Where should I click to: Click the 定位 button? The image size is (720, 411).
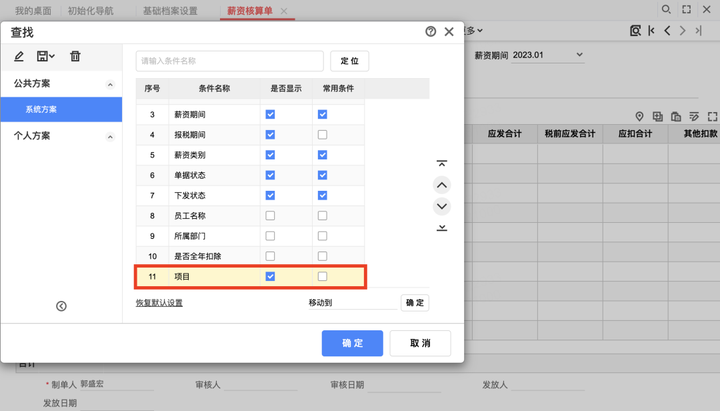coord(349,61)
